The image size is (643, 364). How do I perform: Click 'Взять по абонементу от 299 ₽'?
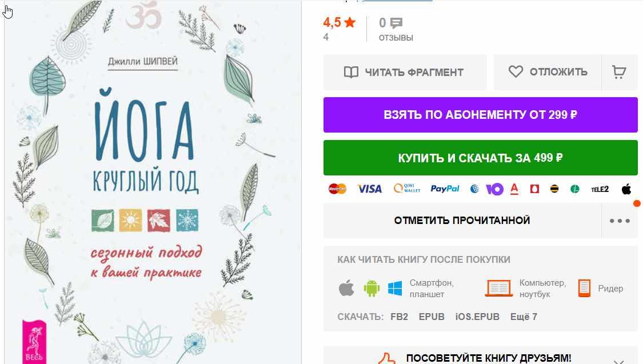480,115
